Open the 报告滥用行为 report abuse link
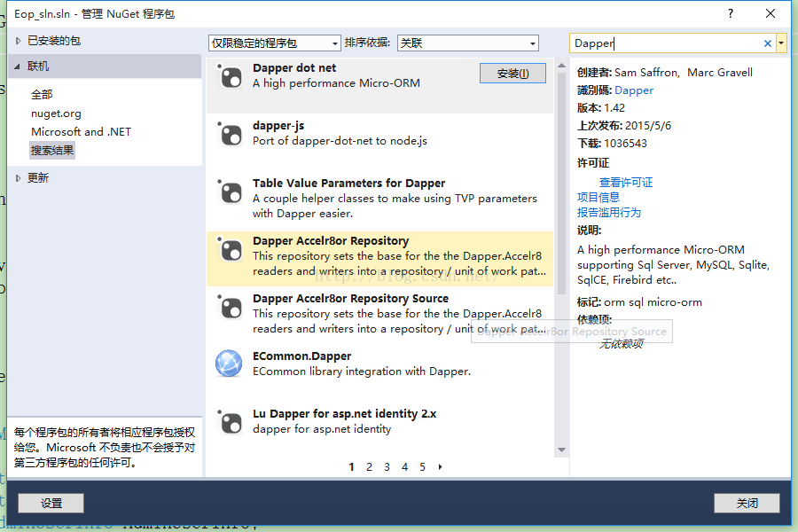This screenshot has width=798, height=532. tap(608, 212)
